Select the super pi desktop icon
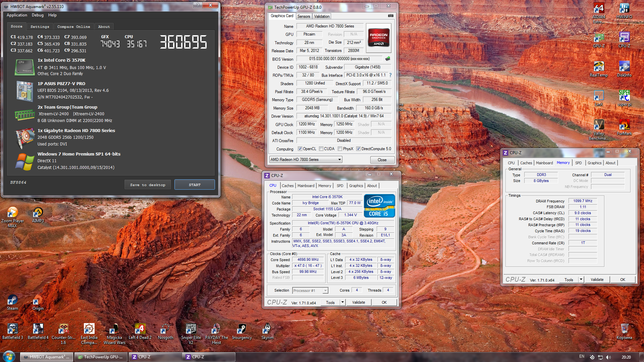 (x=624, y=98)
